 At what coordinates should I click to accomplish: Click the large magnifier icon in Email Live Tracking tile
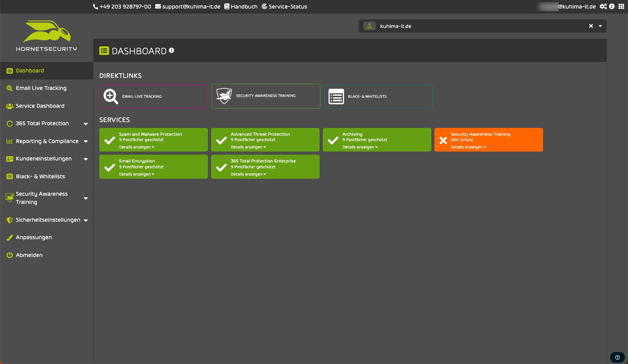(x=111, y=97)
